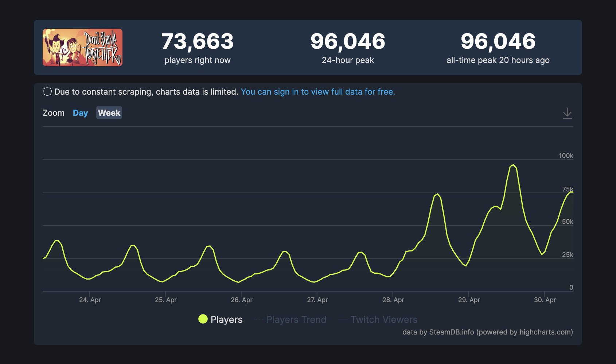Enable the Players Trend legend series
This screenshot has width=616, height=364.
290,320
